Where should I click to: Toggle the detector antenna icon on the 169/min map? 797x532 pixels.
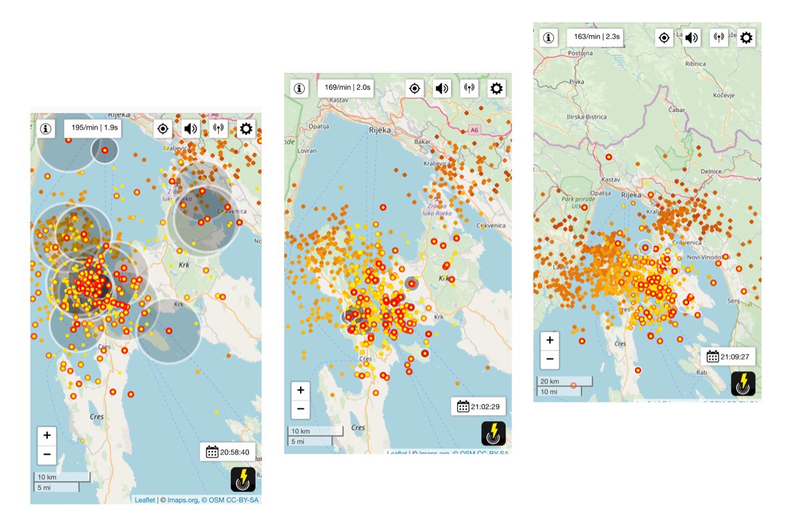click(x=469, y=88)
